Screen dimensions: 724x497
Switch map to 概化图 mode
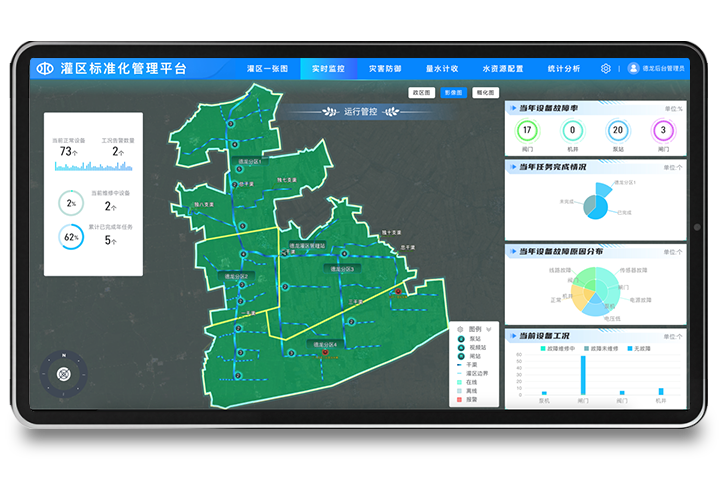(485, 92)
